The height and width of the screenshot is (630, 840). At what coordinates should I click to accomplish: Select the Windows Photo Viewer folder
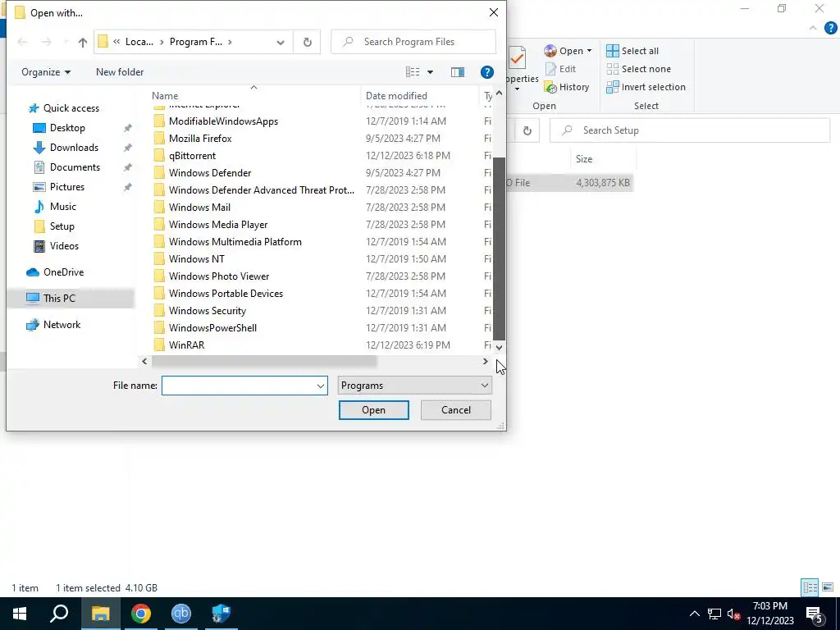(218, 276)
